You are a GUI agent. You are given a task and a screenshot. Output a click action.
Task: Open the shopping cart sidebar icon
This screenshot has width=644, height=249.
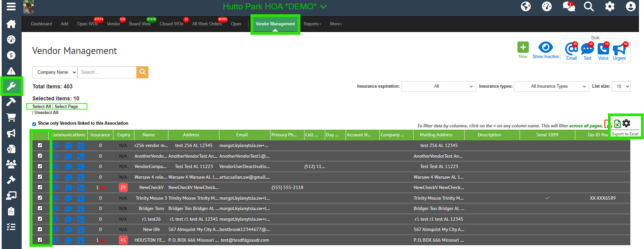pos(11,117)
